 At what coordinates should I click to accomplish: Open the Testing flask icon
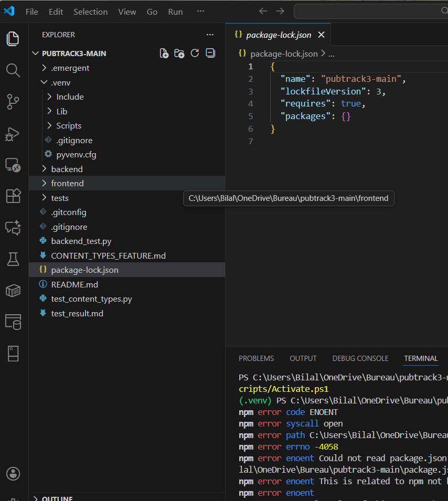pyautogui.click(x=13, y=259)
